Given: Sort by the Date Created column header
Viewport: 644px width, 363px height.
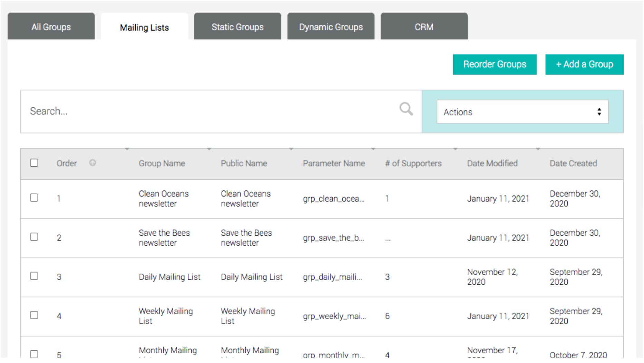Looking at the screenshot, I should (573, 163).
